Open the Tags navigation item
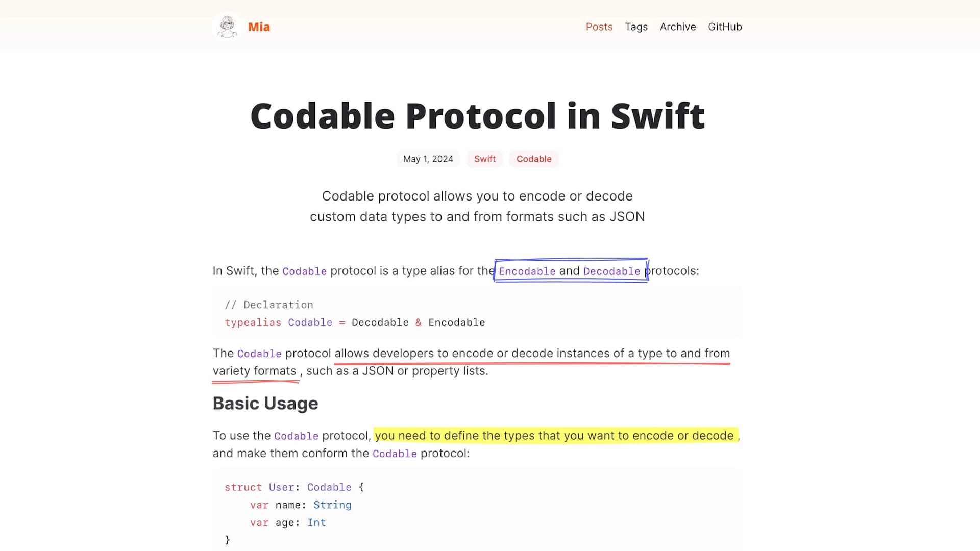 tap(636, 27)
